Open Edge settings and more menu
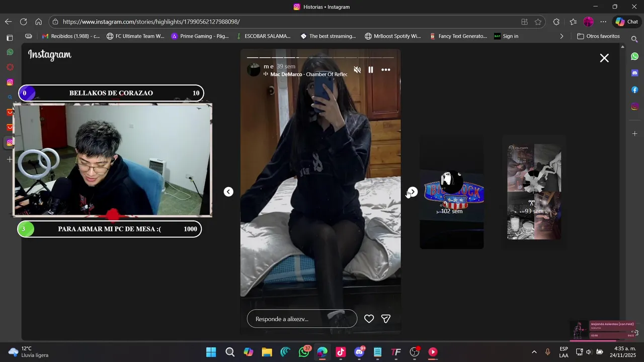The height and width of the screenshot is (362, 644). point(603,22)
